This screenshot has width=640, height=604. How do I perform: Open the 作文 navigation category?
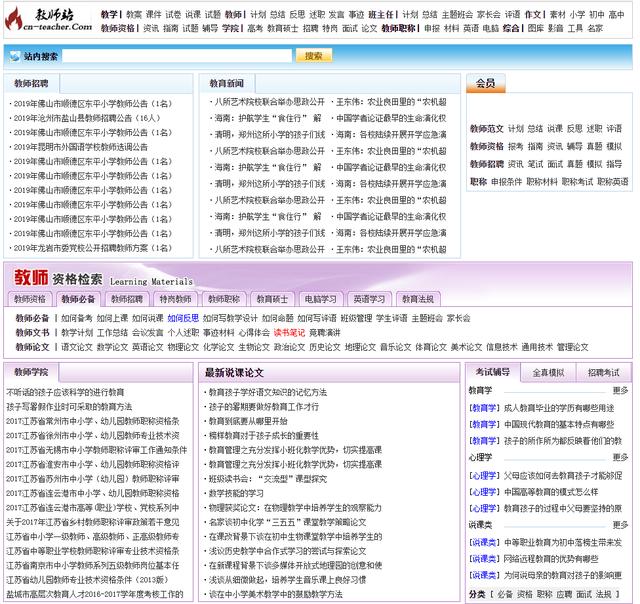click(x=533, y=15)
